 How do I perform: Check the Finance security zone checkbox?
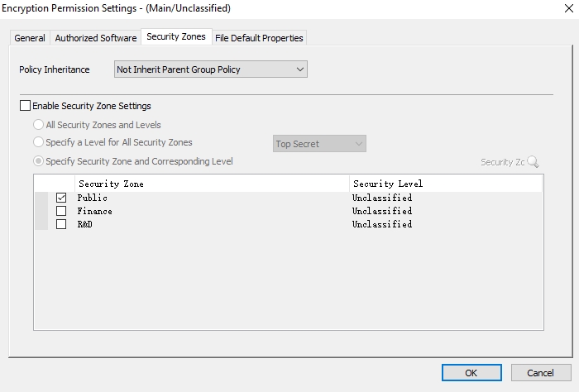(61, 211)
